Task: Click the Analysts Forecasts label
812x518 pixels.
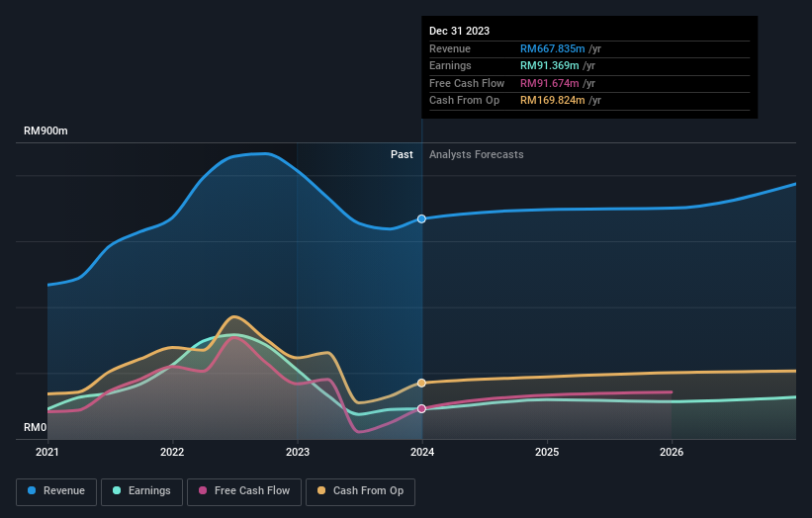Action: click(477, 155)
